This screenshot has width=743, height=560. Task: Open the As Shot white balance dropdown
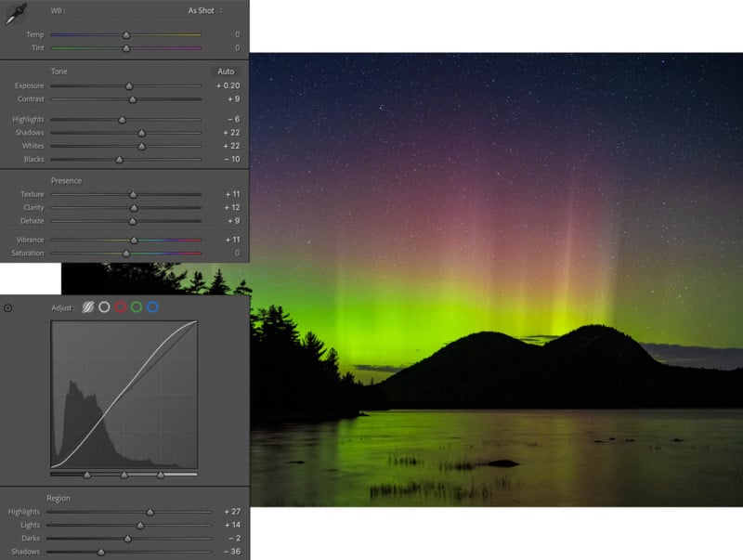(x=205, y=11)
